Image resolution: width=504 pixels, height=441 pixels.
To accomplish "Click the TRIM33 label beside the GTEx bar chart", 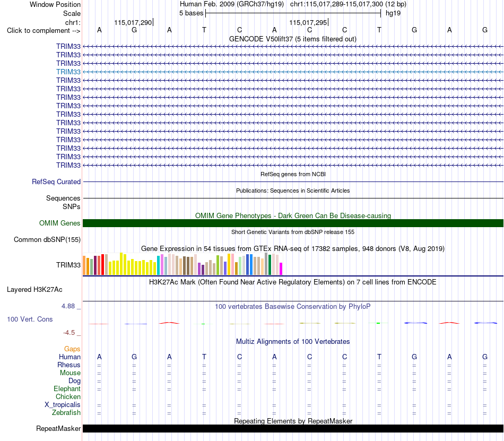I will tap(68, 265).
